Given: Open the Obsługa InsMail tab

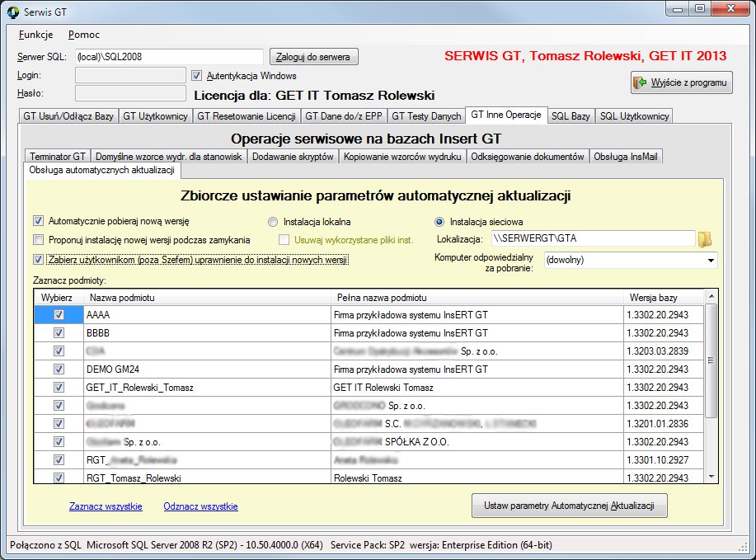Looking at the screenshot, I should click(x=626, y=157).
